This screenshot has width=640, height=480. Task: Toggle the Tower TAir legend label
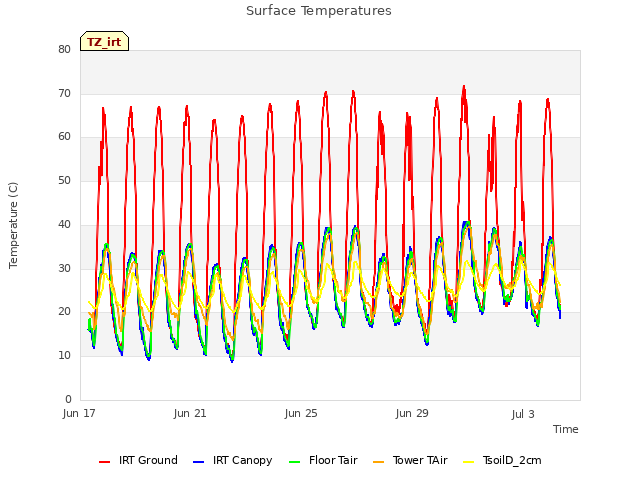click(x=420, y=460)
